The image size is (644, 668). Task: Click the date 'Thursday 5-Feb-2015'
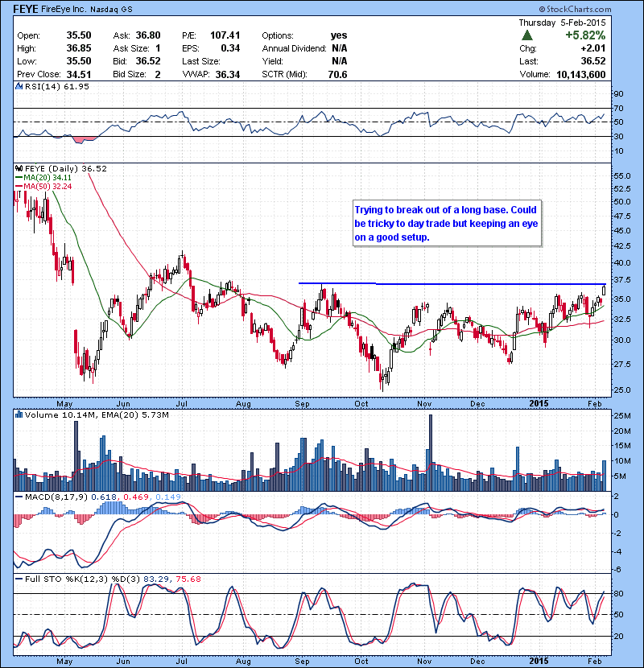tap(562, 23)
